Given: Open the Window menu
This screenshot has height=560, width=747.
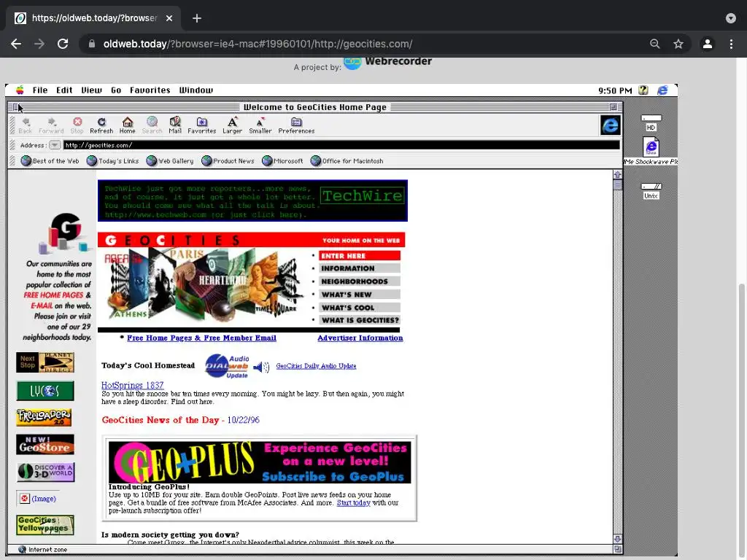Looking at the screenshot, I should (x=196, y=90).
